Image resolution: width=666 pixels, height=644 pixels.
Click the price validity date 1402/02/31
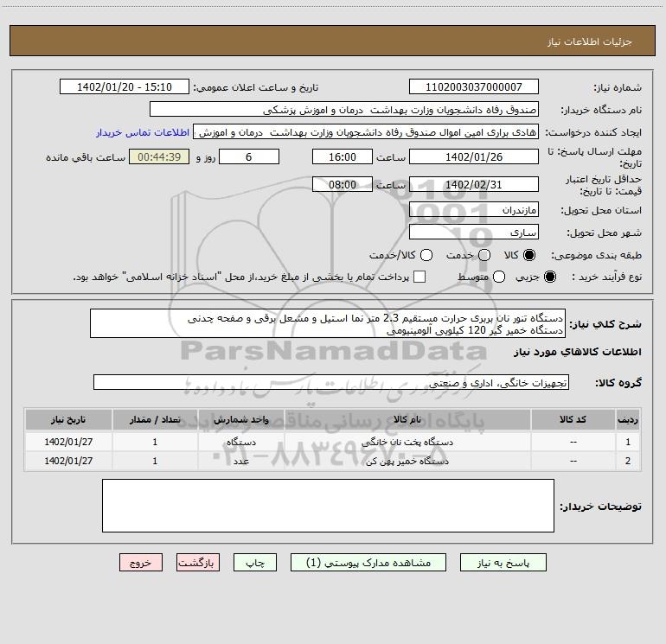(474, 184)
